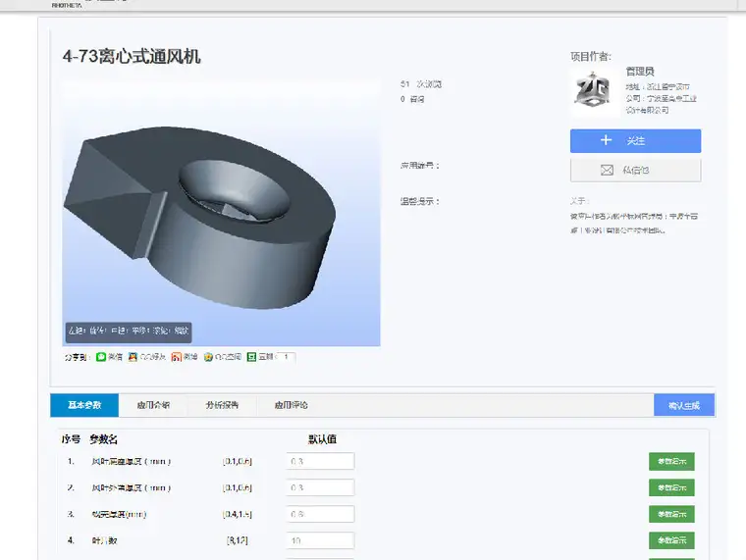Click the mouse-controls hint bar in viewer
This screenshot has width=746, height=560.
[x=129, y=331]
